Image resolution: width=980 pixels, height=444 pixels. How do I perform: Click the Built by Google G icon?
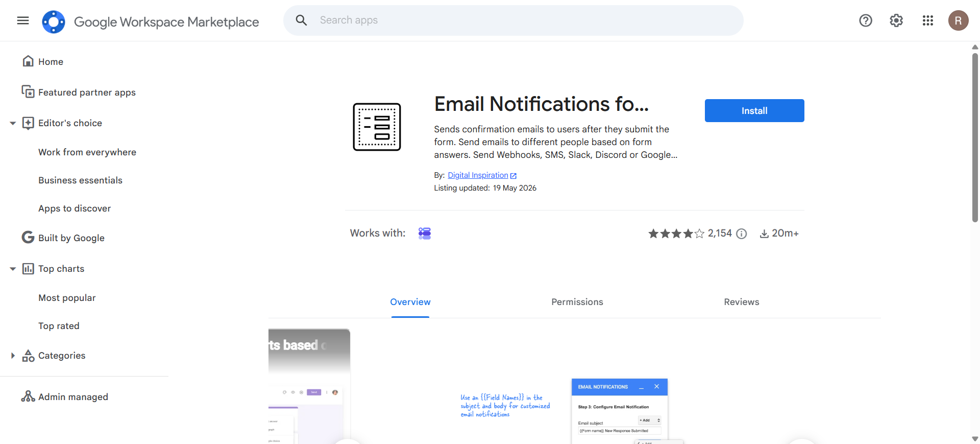[x=28, y=238]
